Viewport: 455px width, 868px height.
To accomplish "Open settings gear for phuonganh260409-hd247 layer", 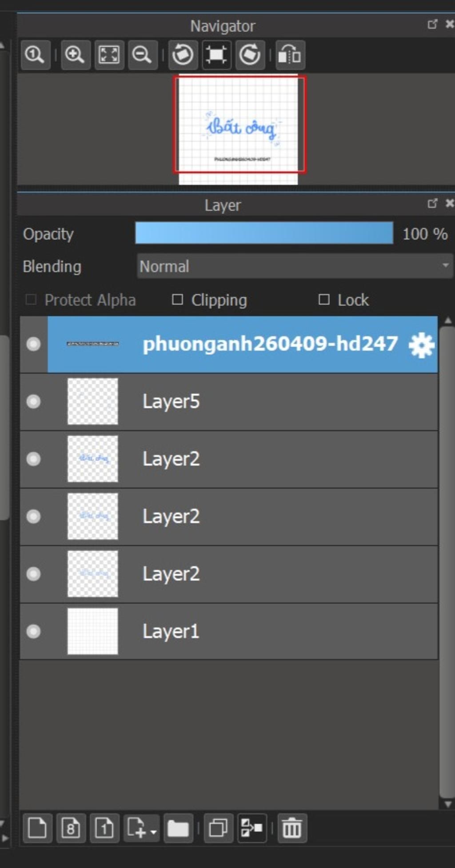I will point(421,345).
